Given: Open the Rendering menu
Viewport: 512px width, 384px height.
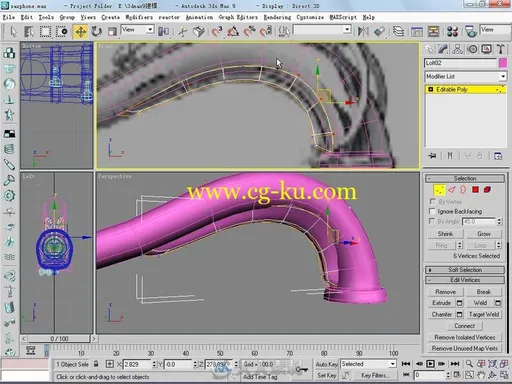Looking at the screenshot, I should (x=277, y=17).
